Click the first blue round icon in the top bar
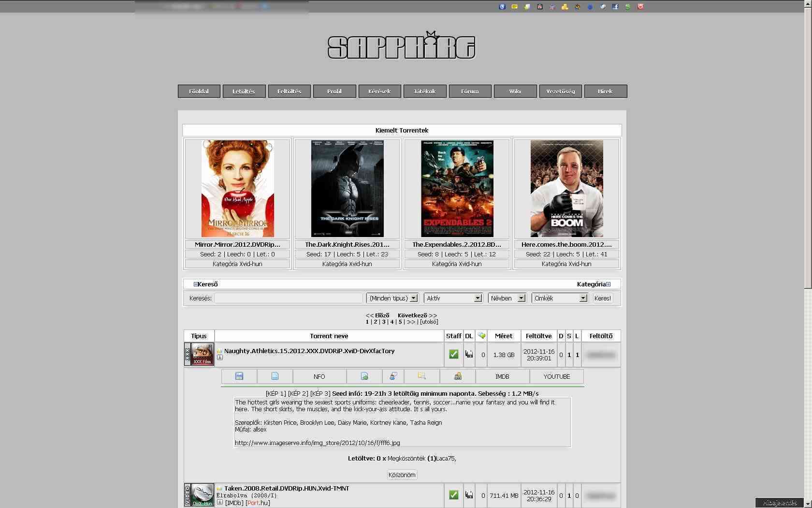 pos(502,7)
